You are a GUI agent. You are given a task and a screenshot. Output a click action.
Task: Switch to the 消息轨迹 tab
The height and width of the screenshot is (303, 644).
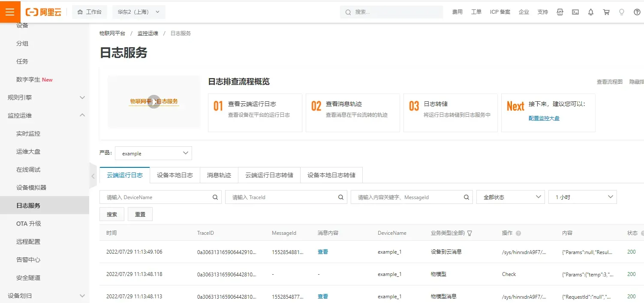pyautogui.click(x=219, y=175)
